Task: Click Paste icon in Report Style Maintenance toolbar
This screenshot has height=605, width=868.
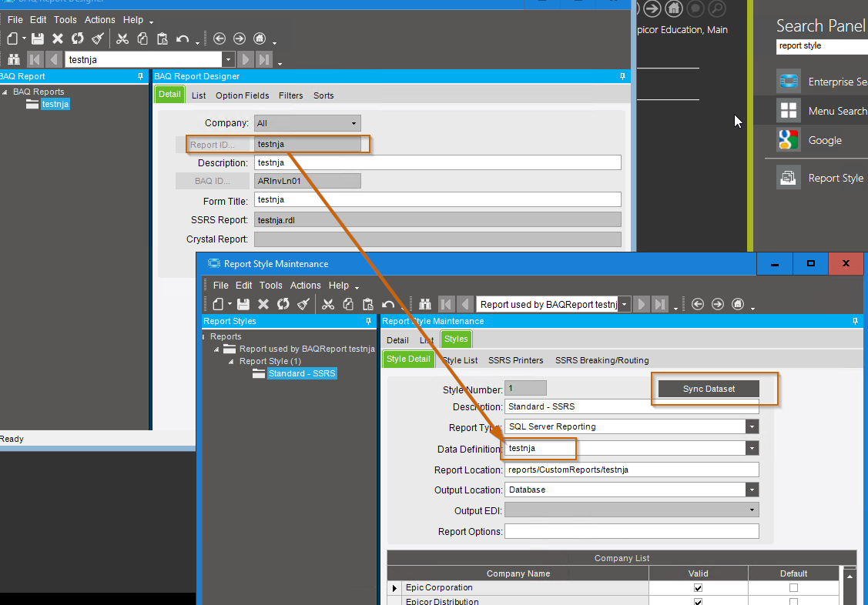Action: click(368, 304)
